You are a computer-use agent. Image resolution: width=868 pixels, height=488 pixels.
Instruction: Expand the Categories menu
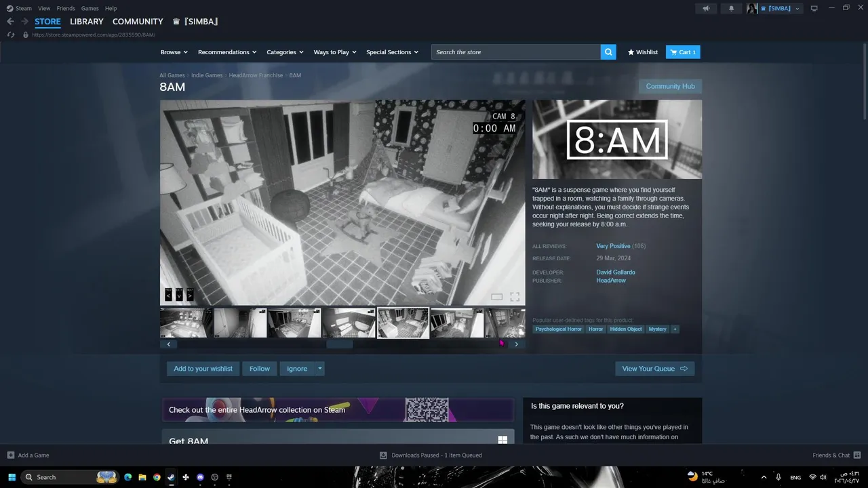pyautogui.click(x=284, y=52)
